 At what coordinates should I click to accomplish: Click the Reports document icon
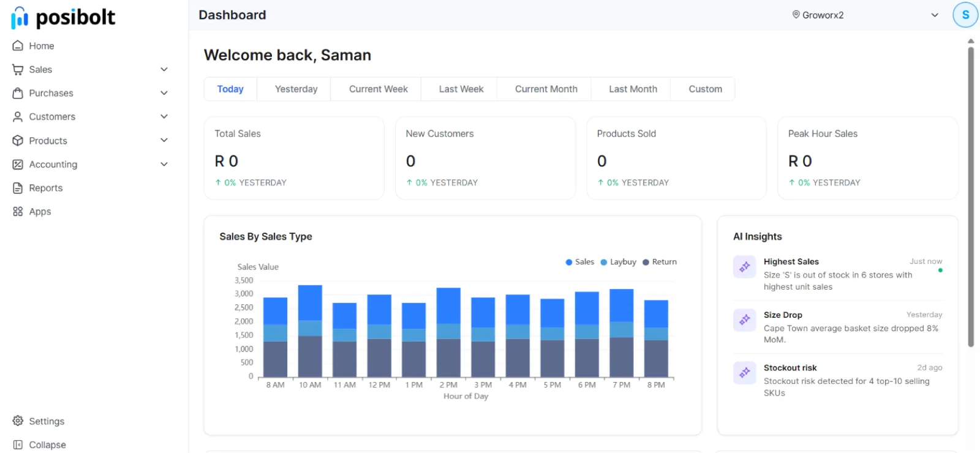click(x=18, y=188)
